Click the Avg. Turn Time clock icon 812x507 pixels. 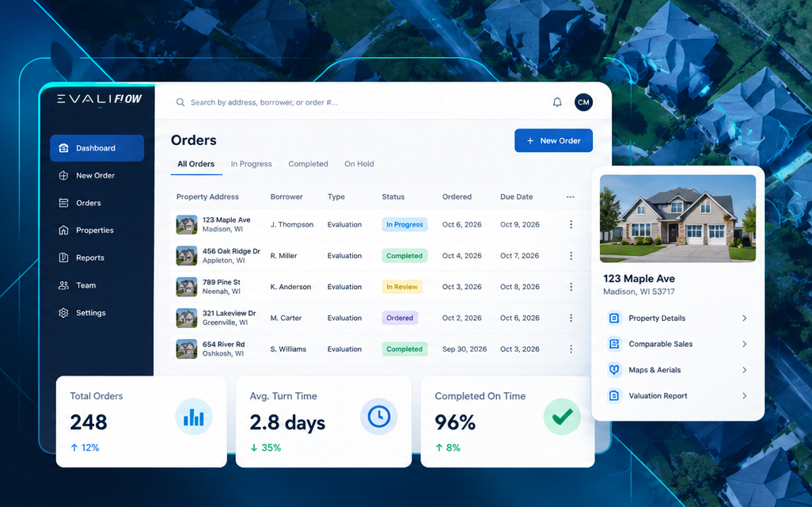point(378,416)
